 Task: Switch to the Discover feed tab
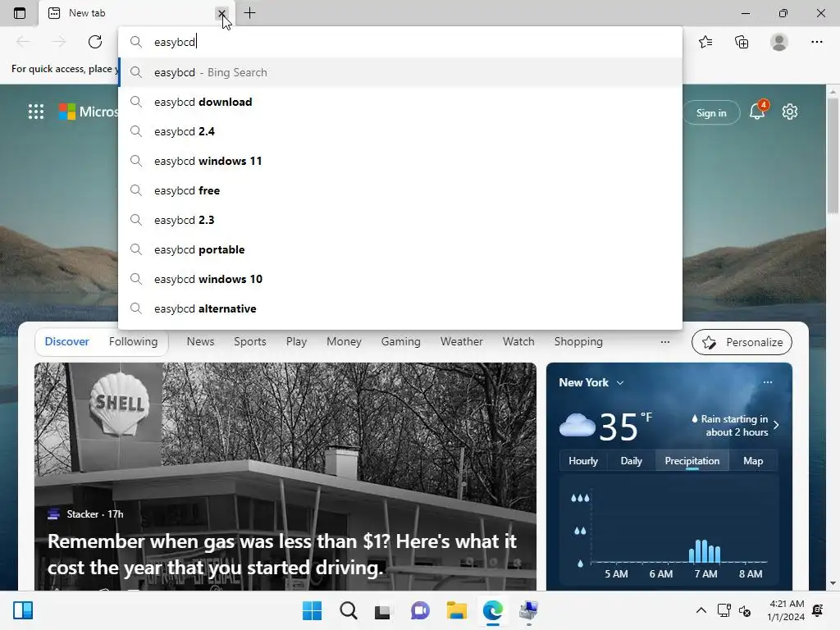point(67,342)
